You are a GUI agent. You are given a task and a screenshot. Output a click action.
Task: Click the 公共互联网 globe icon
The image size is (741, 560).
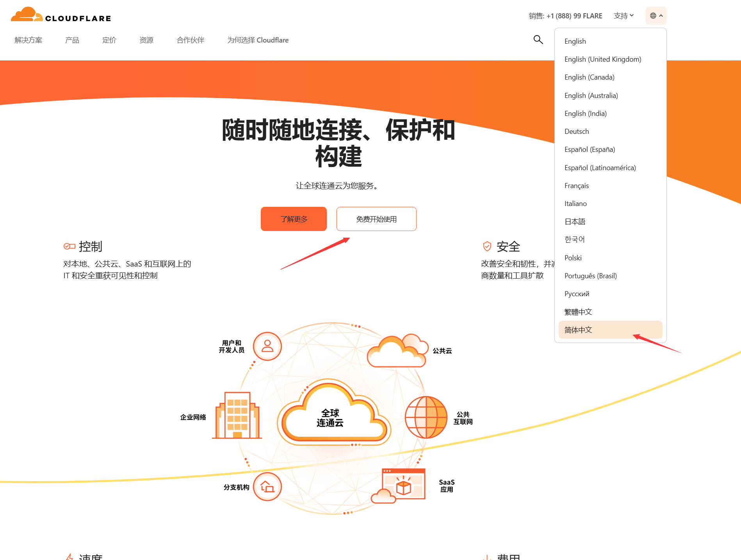click(426, 417)
